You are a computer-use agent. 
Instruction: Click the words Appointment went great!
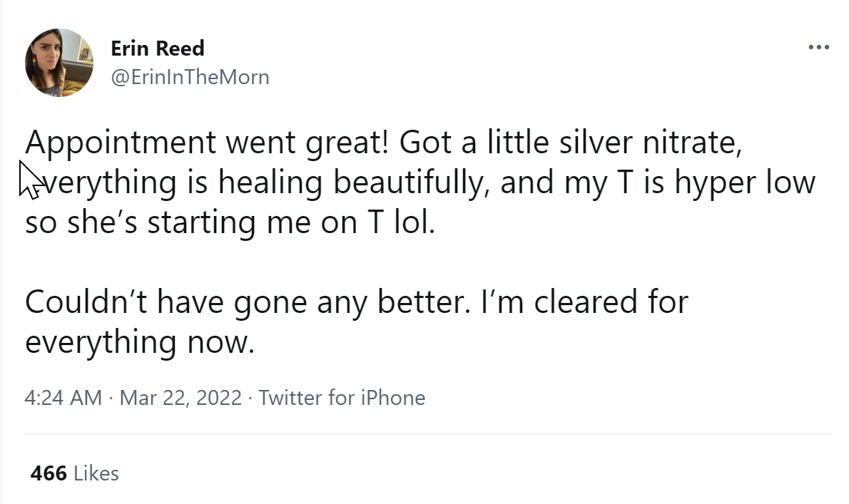(207, 143)
